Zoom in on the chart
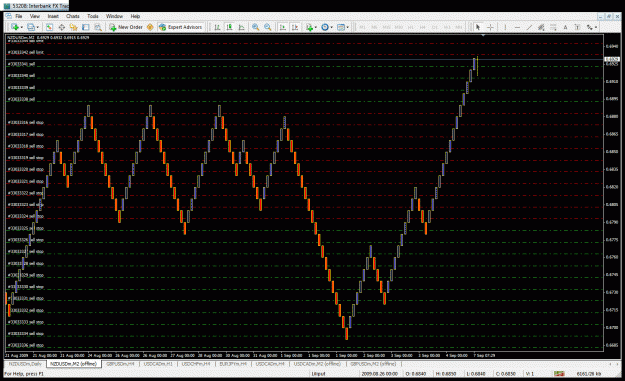The width and height of the screenshot is (625, 381). click(x=256, y=27)
